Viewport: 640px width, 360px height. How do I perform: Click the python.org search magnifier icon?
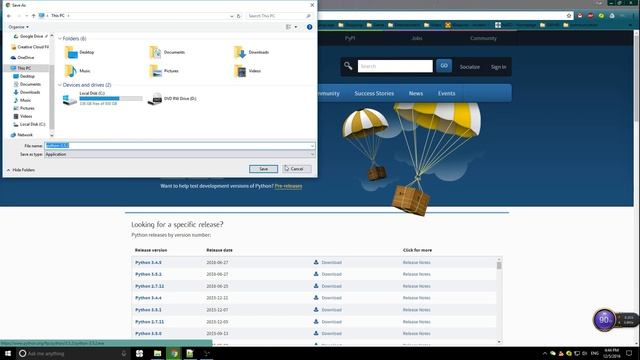point(348,66)
